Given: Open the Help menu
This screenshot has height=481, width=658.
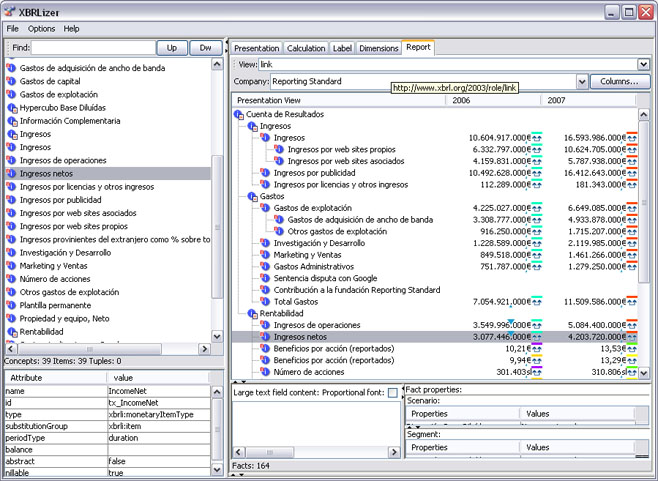Looking at the screenshot, I should [71, 29].
